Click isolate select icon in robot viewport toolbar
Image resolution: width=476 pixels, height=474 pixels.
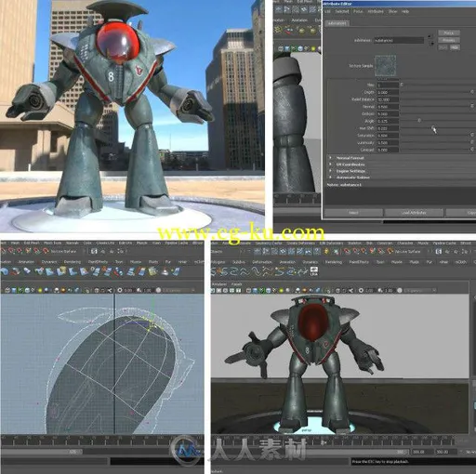click(x=328, y=291)
